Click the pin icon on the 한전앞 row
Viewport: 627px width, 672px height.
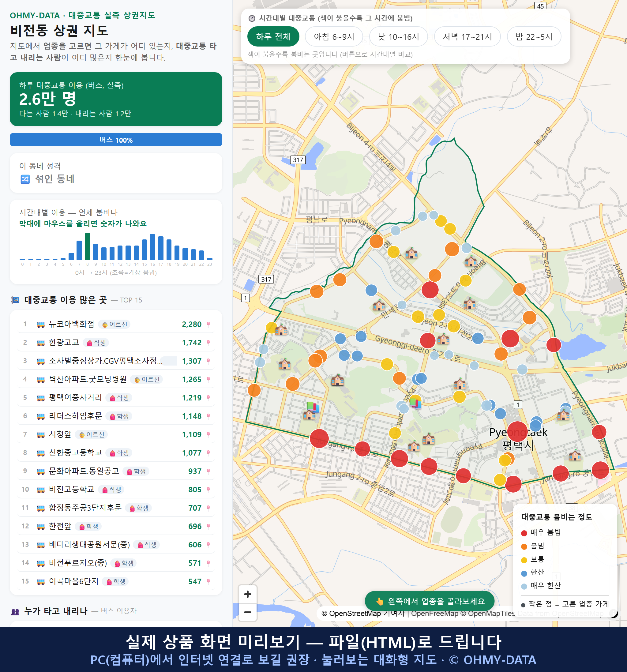pyautogui.click(x=208, y=526)
